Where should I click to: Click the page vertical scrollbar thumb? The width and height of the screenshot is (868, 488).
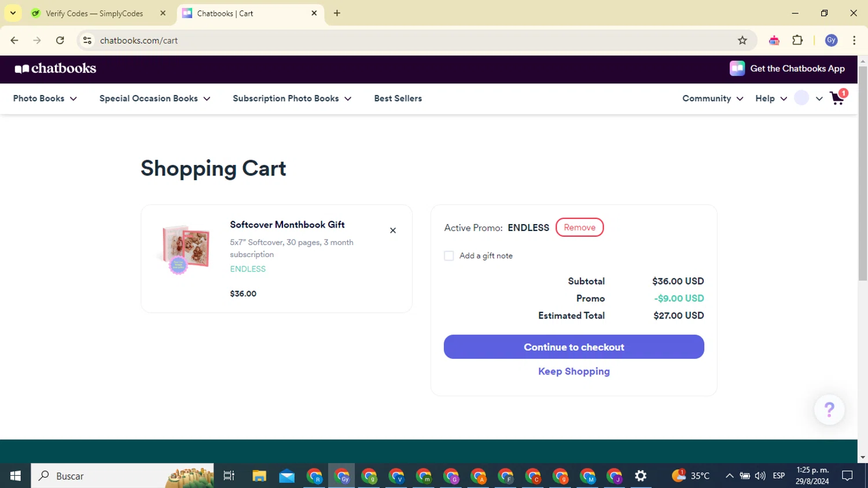tap(863, 174)
